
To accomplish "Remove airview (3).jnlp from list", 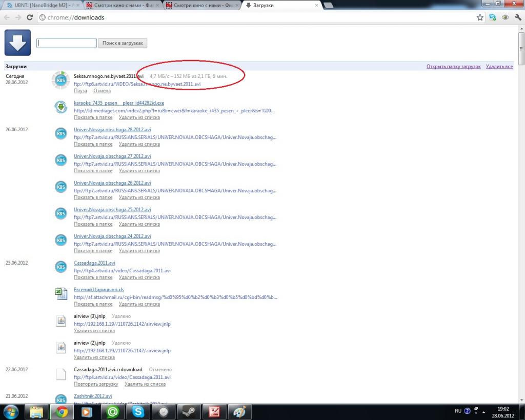I will point(94,331).
